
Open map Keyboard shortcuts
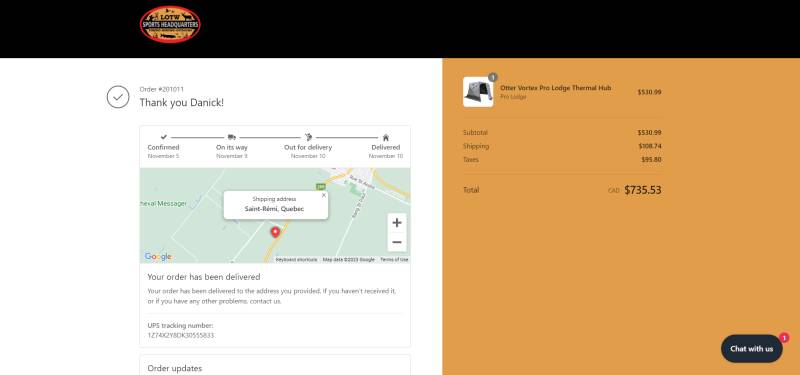pos(296,260)
